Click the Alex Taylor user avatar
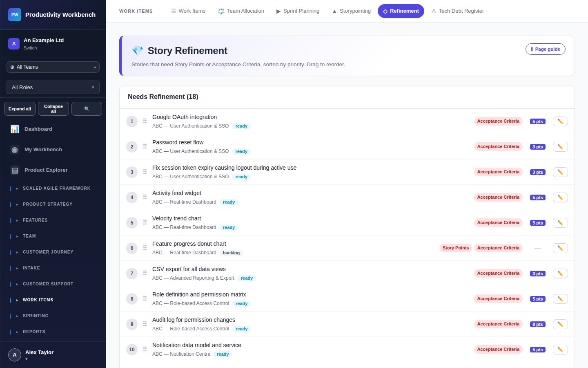588x368 pixels. pos(15,355)
